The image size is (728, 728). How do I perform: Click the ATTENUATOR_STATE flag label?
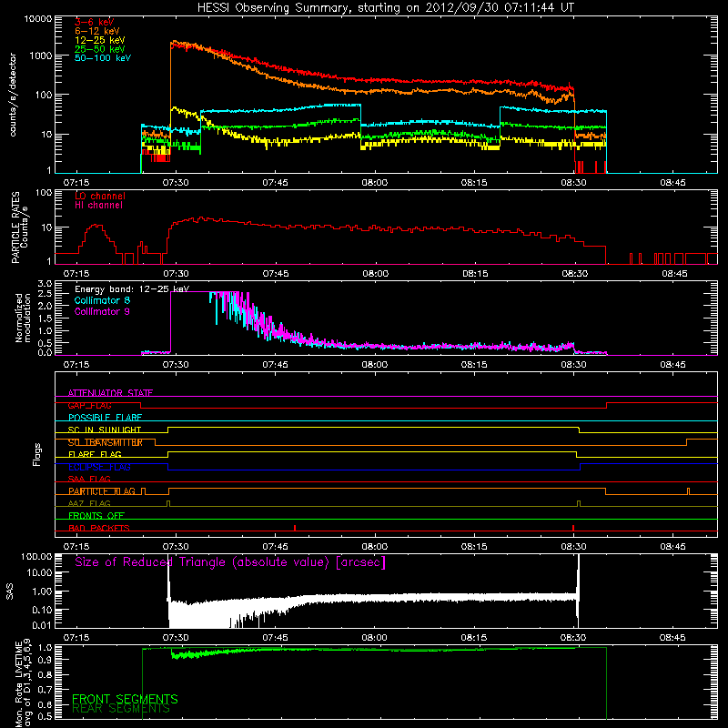pos(110,393)
